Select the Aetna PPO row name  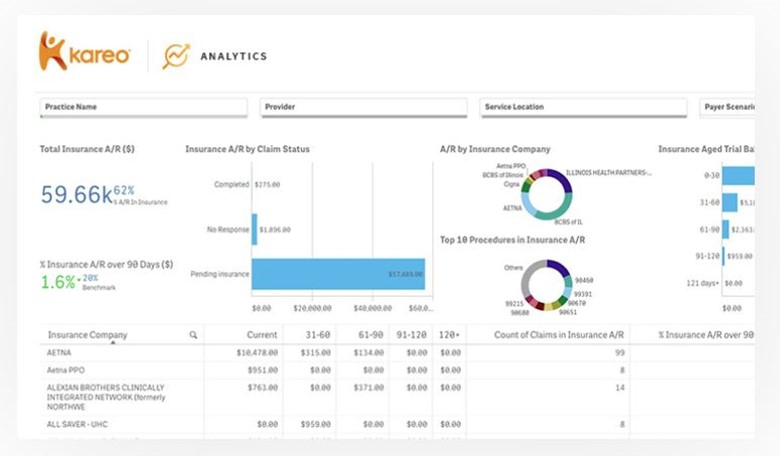66,370
